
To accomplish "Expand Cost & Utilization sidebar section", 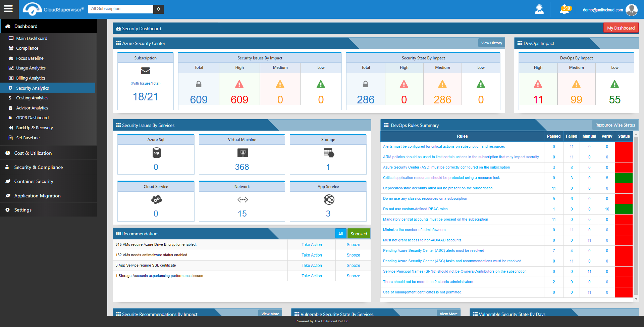I will [48, 153].
